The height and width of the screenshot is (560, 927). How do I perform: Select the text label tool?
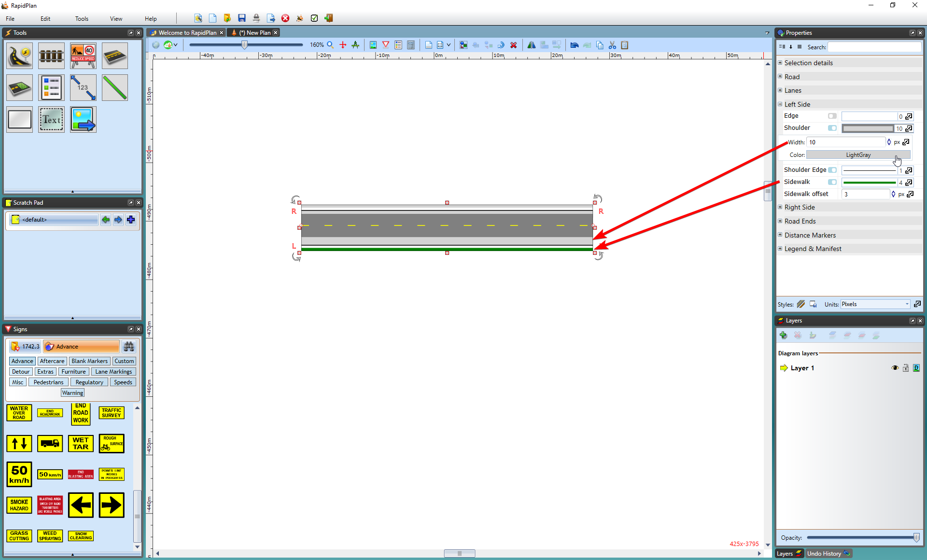click(x=52, y=120)
